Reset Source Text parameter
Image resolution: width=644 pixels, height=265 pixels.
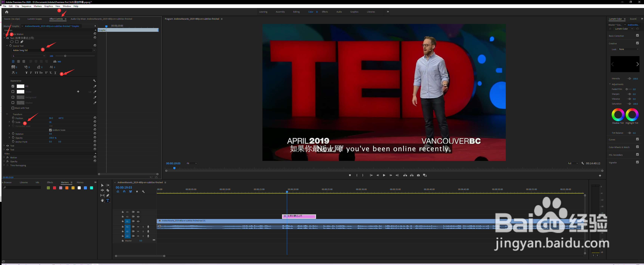(x=95, y=46)
